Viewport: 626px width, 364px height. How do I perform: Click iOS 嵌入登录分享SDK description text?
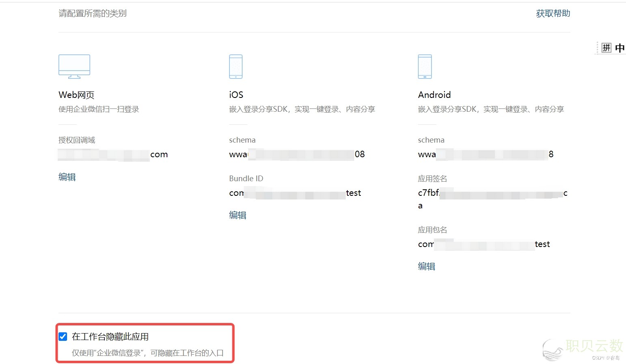[302, 109]
